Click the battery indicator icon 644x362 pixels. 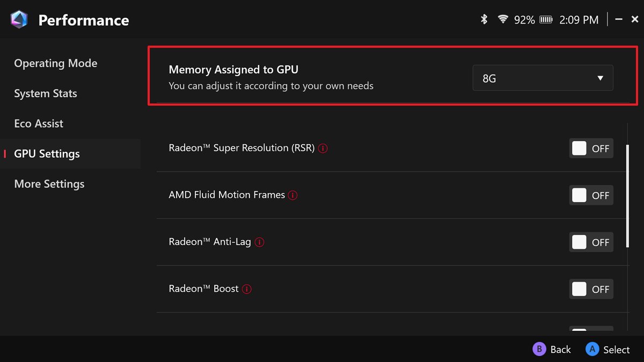click(546, 19)
